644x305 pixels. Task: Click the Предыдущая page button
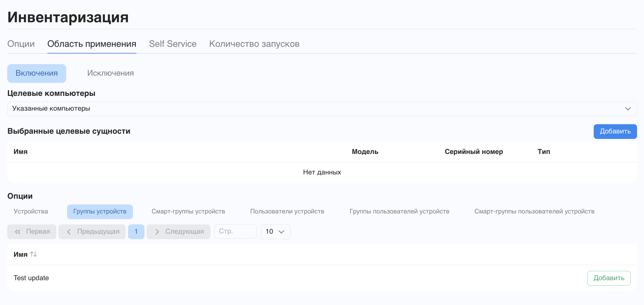tap(92, 232)
